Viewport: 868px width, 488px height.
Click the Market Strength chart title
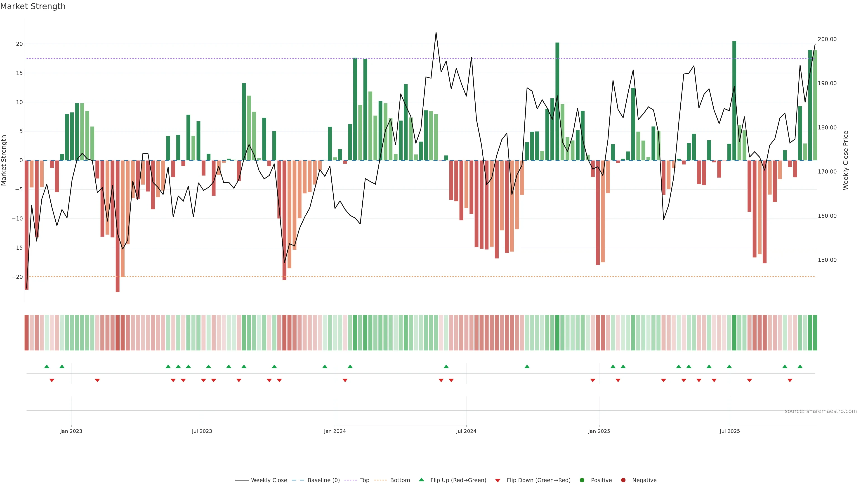tap(33, 6)
